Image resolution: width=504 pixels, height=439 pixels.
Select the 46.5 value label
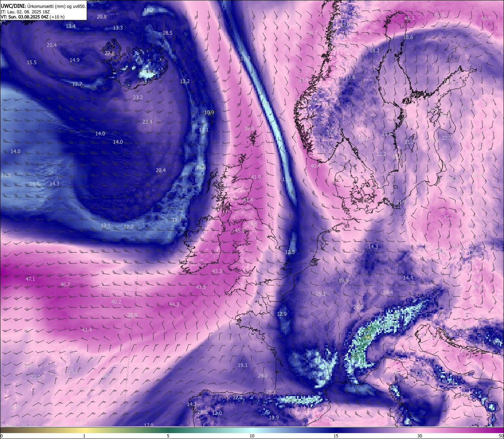(x=409, y=18)
